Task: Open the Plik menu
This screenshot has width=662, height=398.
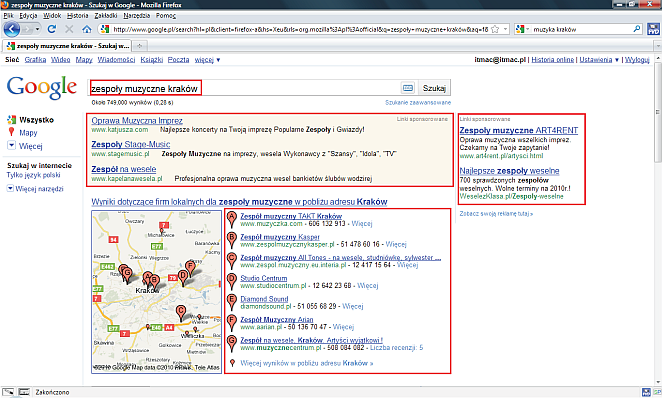Action: pos(8,16)
